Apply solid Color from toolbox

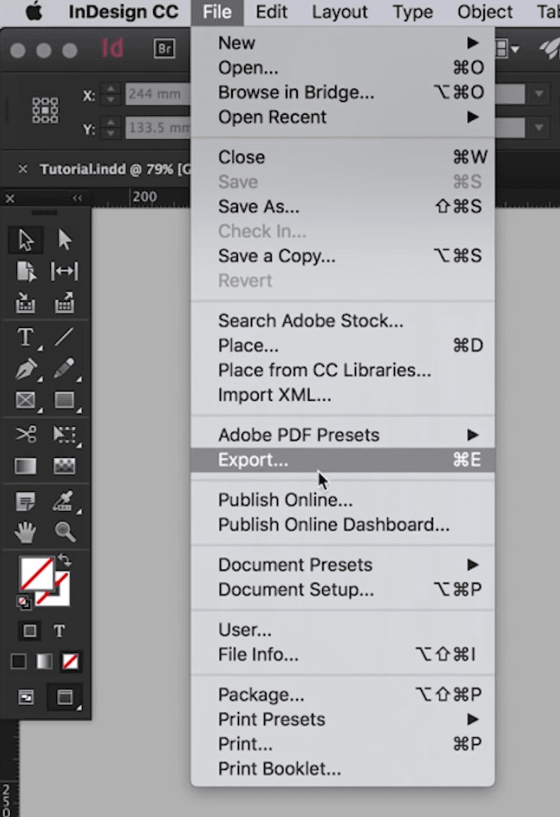19,661
